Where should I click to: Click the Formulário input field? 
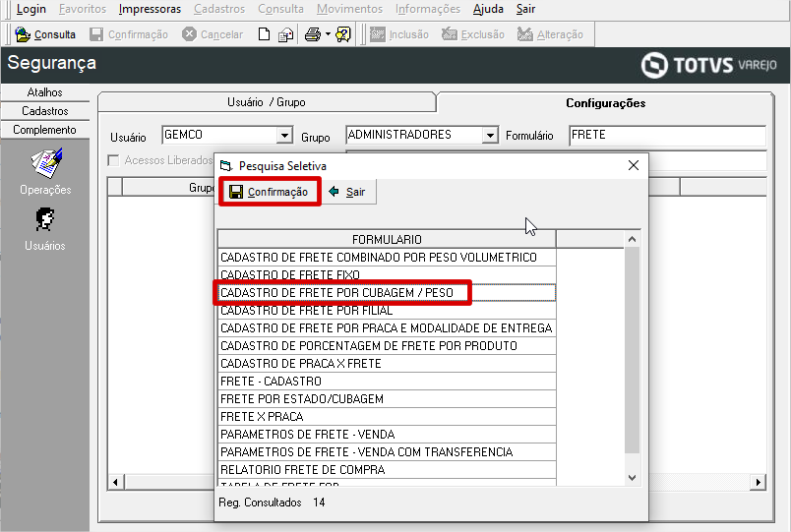667,135
